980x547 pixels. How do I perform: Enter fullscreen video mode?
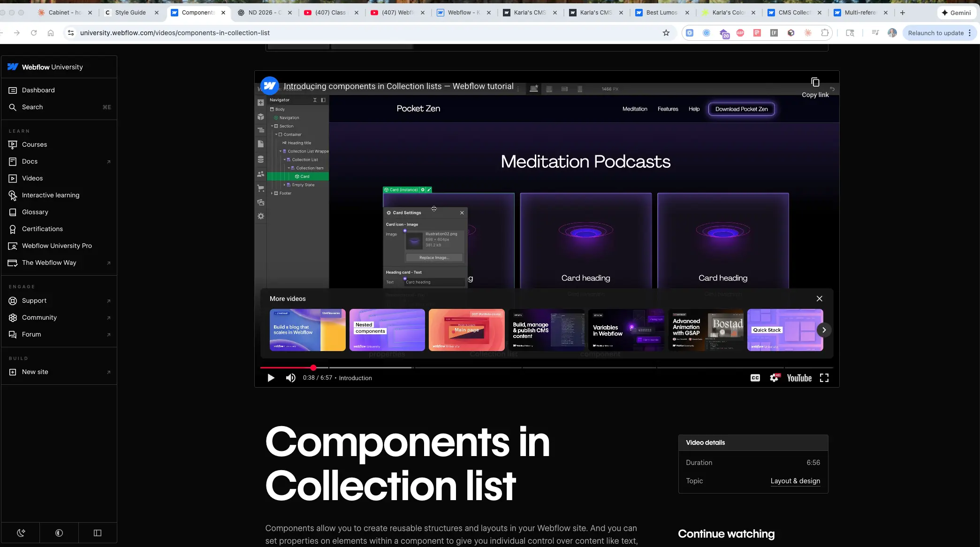[824, 378]
